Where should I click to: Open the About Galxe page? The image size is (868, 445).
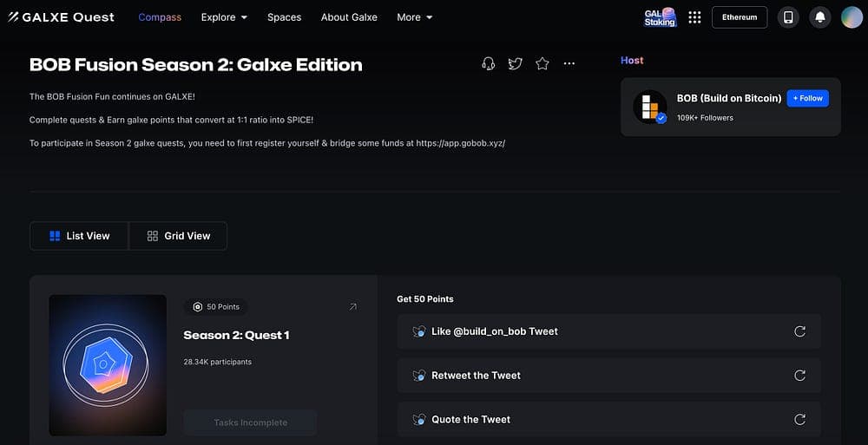pyautogui.click(x=349, y=17)
